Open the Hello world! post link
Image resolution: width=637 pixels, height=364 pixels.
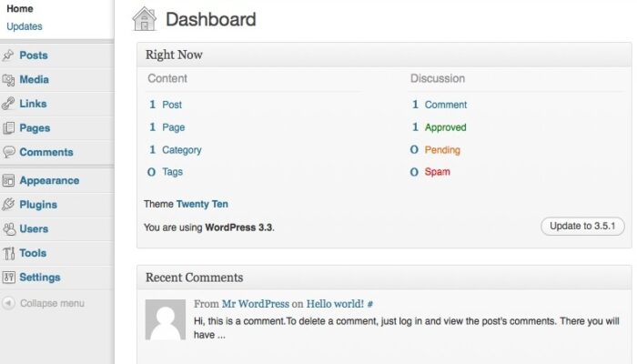[335, 304]
